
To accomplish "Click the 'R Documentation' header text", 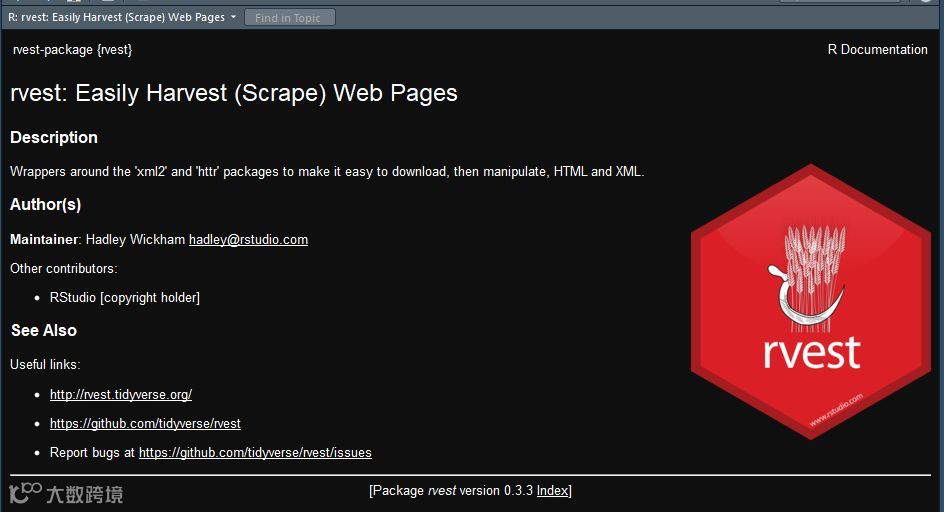I will pos(877,49).
